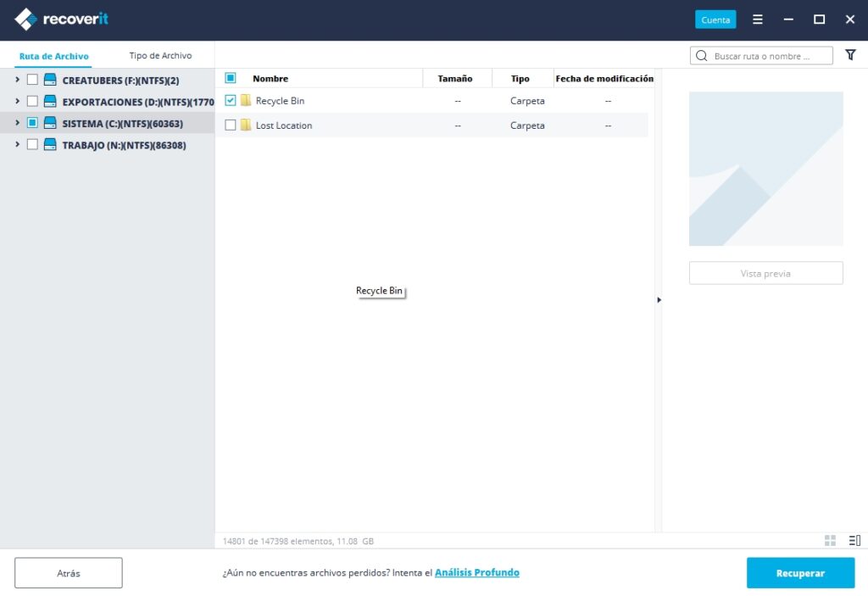
Task: Sort by the Tamaño column header
Action: [455, 79]
